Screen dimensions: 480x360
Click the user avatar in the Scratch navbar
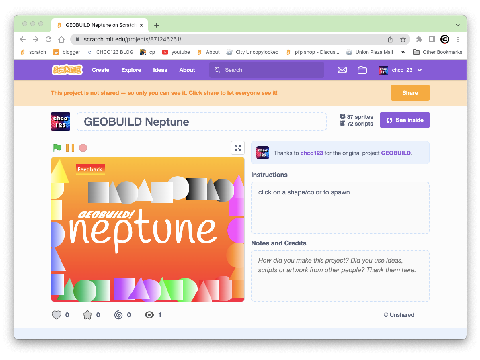pyautogui.click(x=383, y=70)
